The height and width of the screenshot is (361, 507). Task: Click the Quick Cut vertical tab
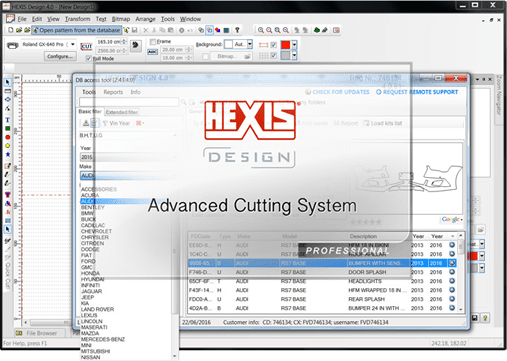tap(8, 275)
